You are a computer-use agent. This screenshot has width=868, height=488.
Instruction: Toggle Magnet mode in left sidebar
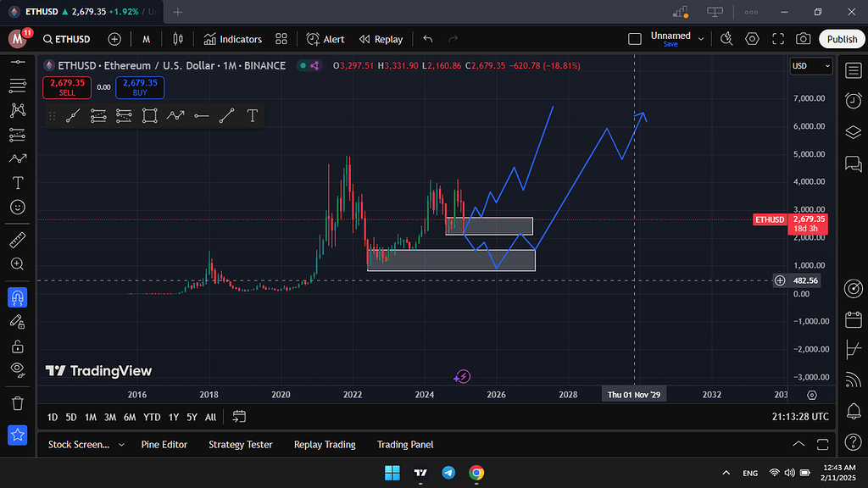click(17, 297)
